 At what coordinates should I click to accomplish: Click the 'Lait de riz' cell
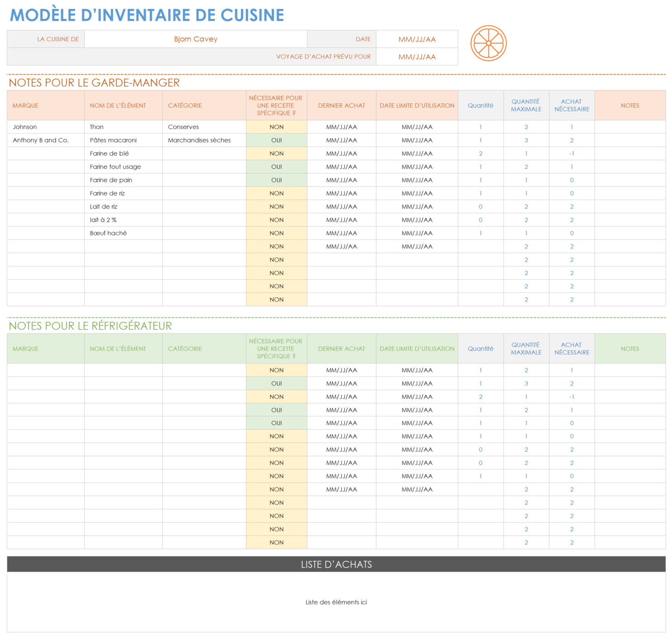(123, 206)
